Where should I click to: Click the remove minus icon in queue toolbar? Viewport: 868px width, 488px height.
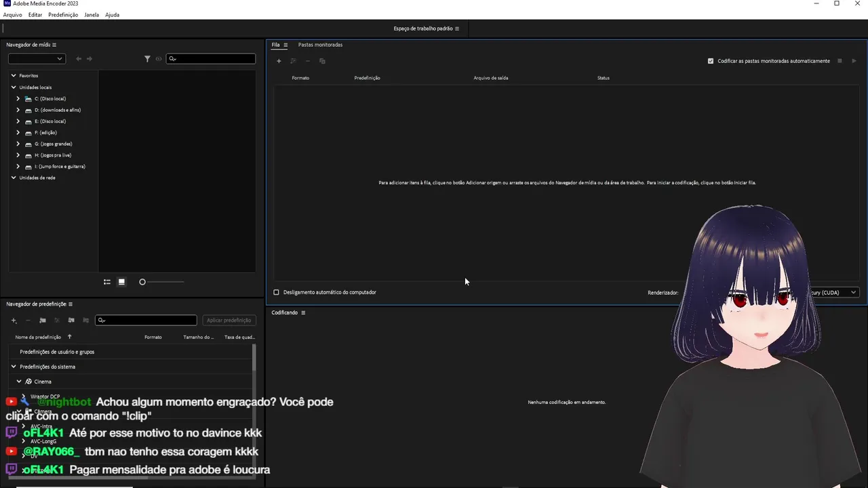(308, 61)
